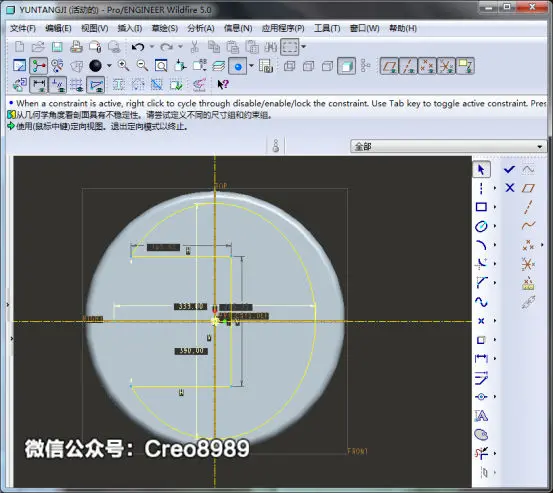Toggle display of sketch constraints
The height and width of the screenshot is (493, 553).
[x=57, y=85]
